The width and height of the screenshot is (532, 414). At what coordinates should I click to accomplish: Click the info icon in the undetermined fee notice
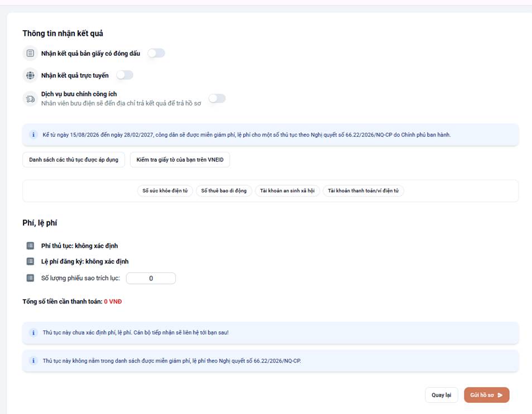click(33, 333)
